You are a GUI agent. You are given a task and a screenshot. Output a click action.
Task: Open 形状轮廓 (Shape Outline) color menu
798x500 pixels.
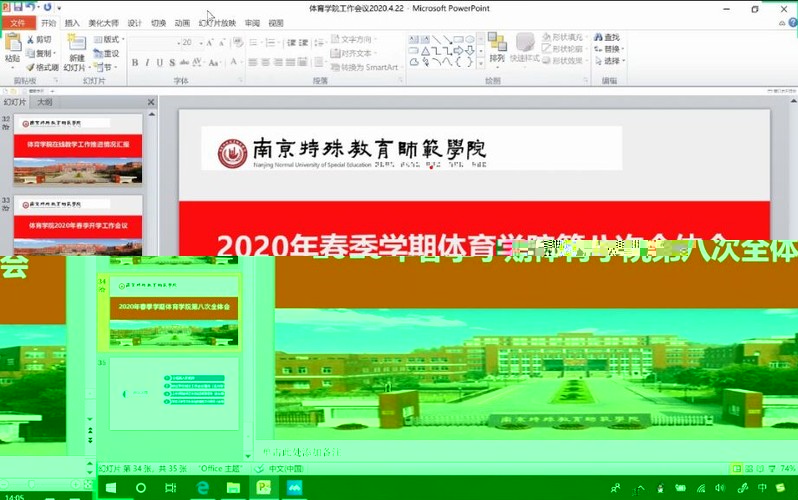pyautogui.click(x=565, y=49)
